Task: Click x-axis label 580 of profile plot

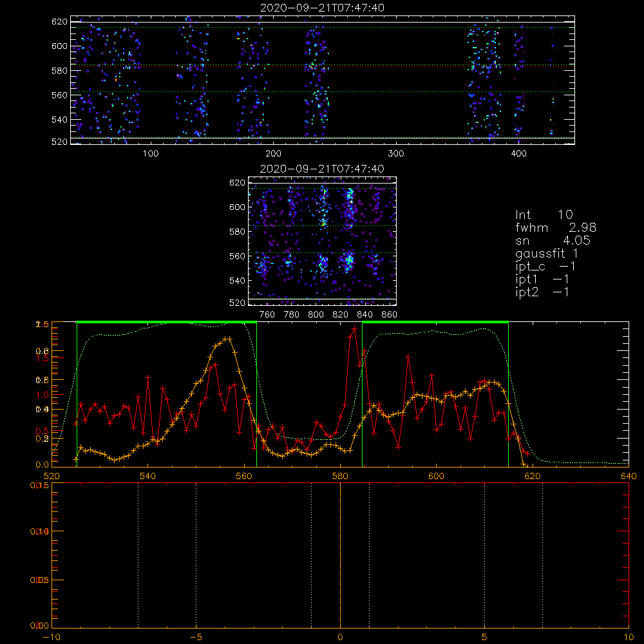Action: 340,476
